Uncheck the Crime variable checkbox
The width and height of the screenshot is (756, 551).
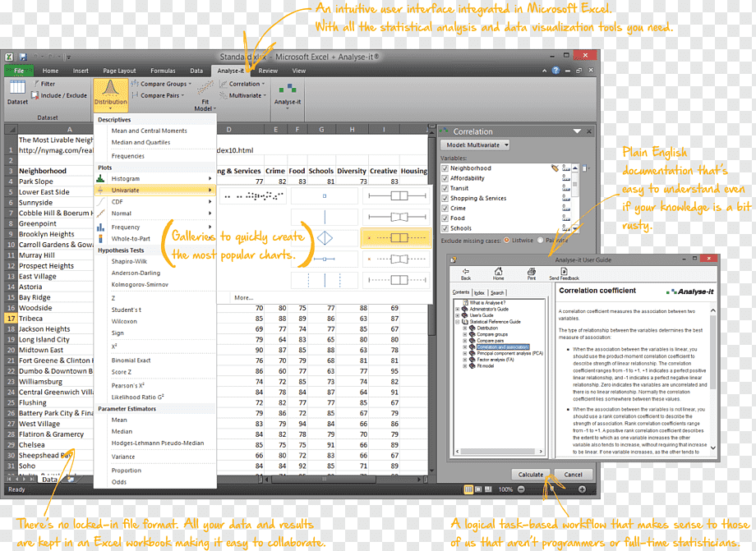tap(445, 208)
